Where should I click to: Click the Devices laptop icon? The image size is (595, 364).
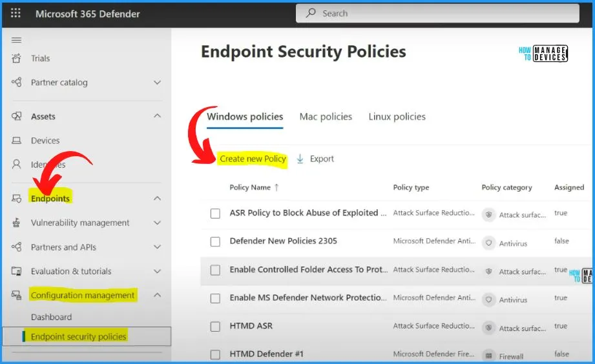click(x=16, y=141)
